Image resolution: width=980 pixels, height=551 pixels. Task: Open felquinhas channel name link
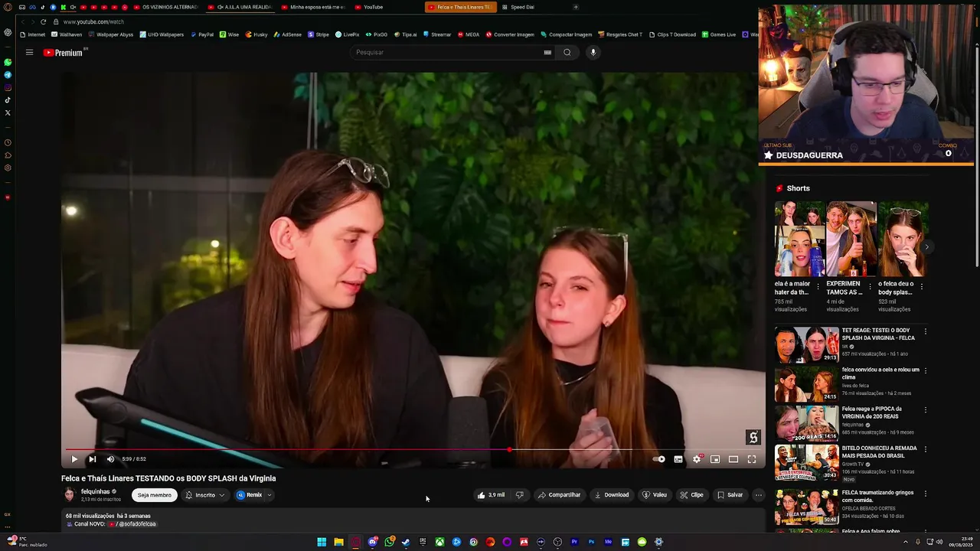96,491
